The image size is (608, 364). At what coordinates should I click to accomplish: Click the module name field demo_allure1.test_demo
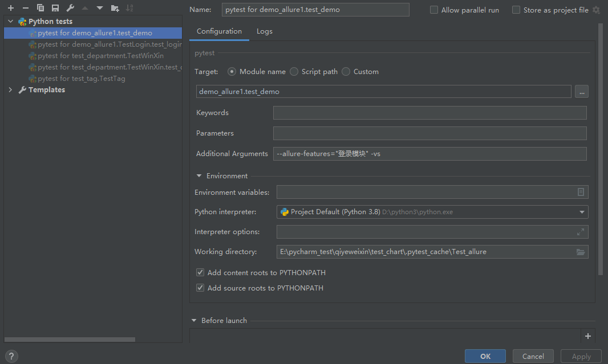click(x=383, y=92)
